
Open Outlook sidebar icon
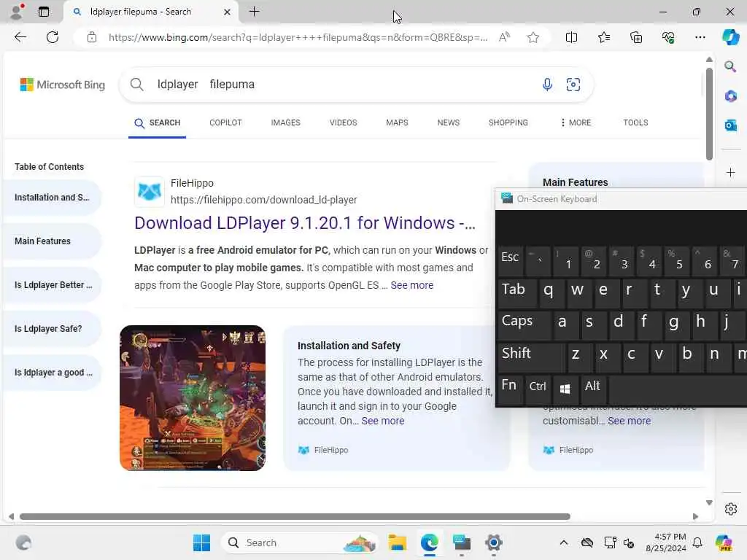(730, 125)
